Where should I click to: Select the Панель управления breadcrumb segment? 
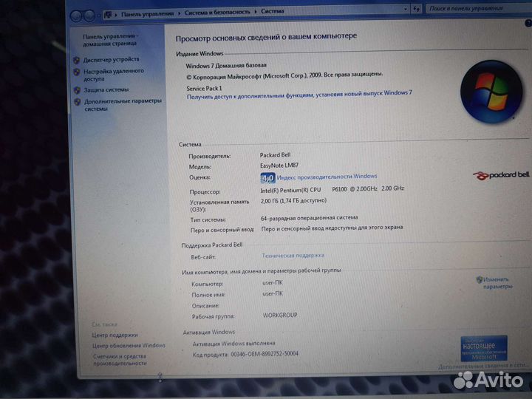coord(147,13)
